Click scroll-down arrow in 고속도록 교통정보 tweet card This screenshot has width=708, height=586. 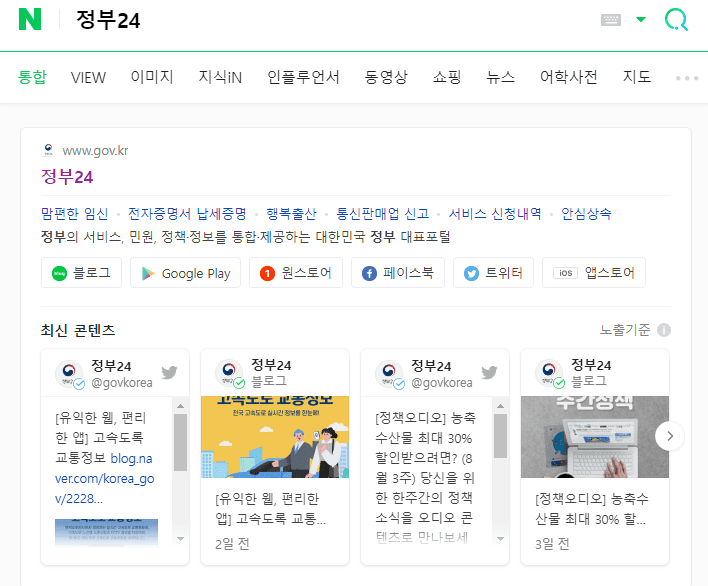(x=181, y=539)
